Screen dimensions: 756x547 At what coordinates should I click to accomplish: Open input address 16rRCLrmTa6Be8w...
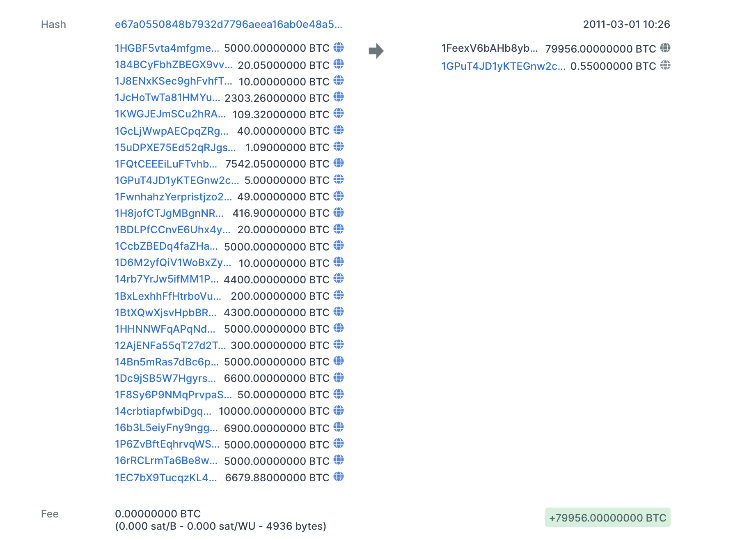click(x=166, y=461)
